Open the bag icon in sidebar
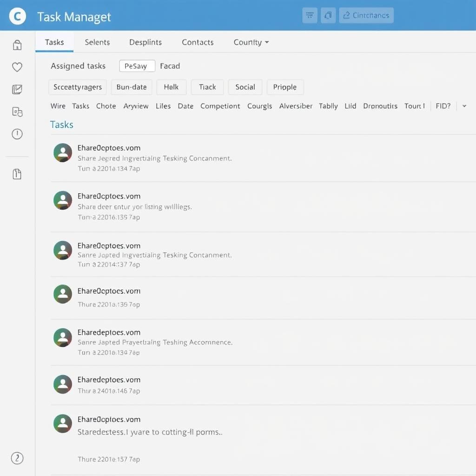 [x=17, y=45]
